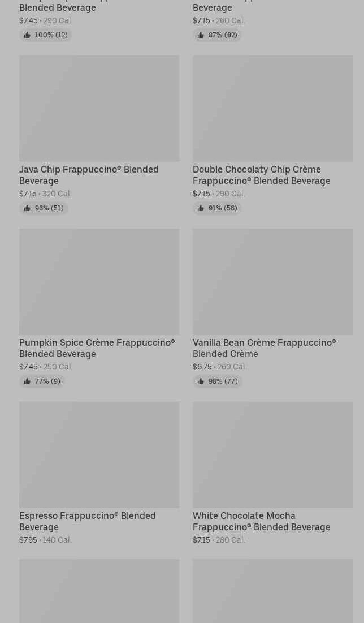Click thumbs-up icon under Double Chocolaty Chip Crème

pyautogui.click(x=201, y=208)
